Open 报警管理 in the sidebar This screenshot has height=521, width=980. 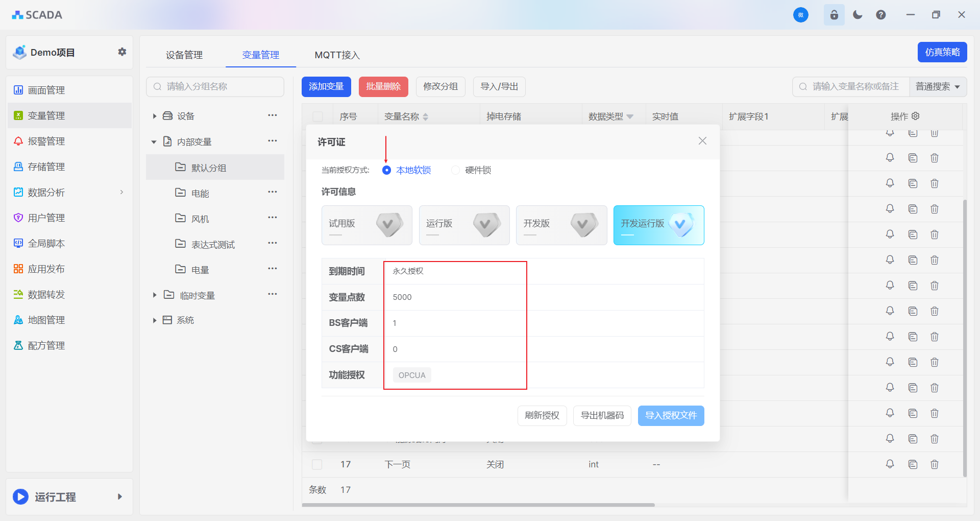46,141
